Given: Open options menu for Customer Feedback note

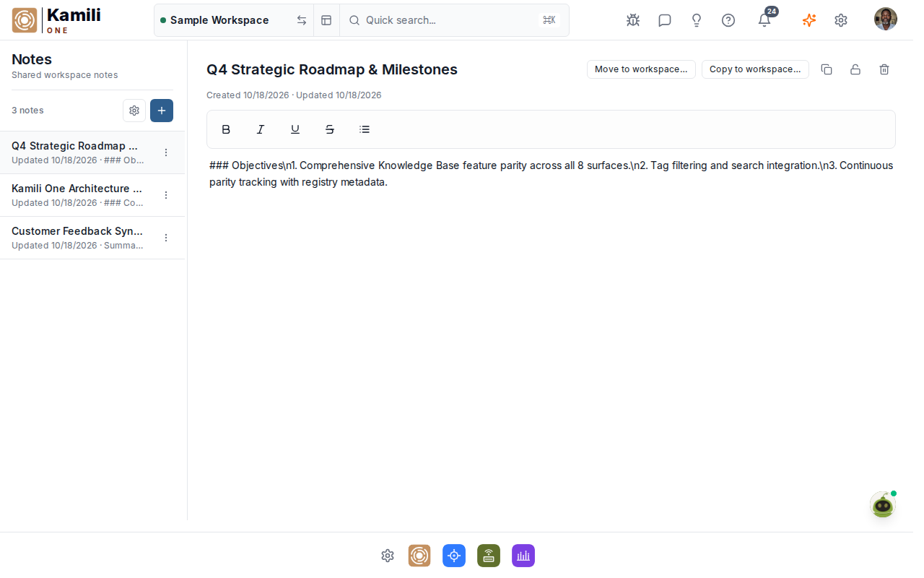Looking at the screenshot, I should (x=166, y=238).
